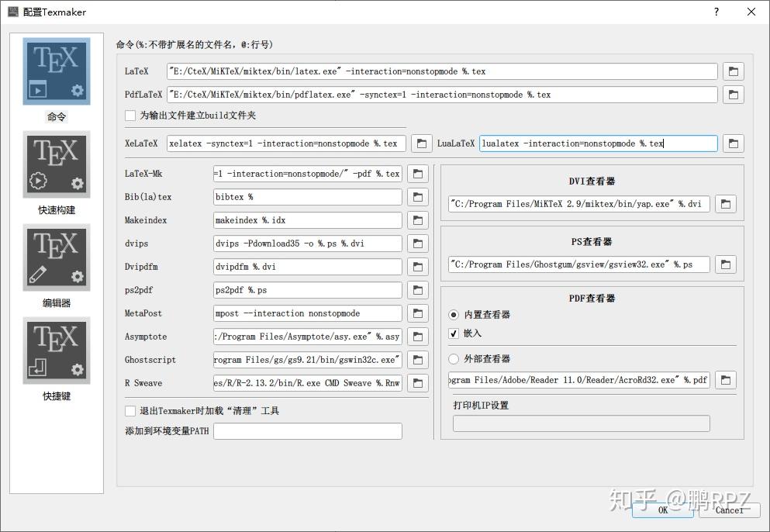Viewport: 770px width, 532px height.
Task: Click the Ghostscript command field
Action: [307, 360]
